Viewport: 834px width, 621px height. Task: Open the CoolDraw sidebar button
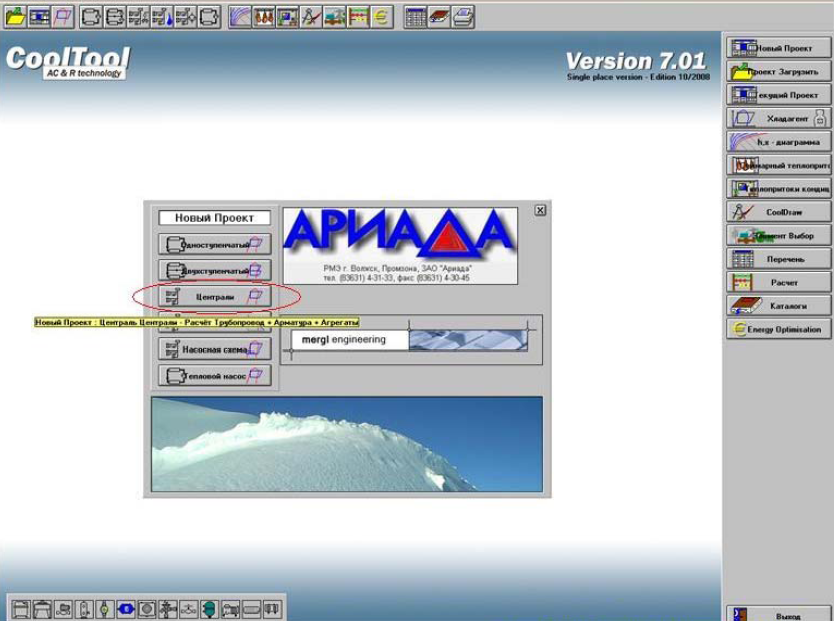(778, 212)
